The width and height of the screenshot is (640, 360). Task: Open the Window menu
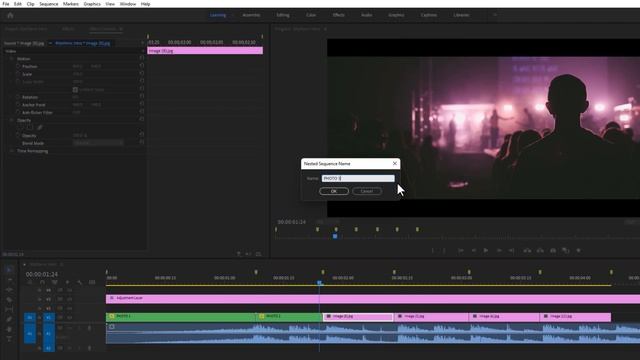pyautogui.click(x=128, y=4)
